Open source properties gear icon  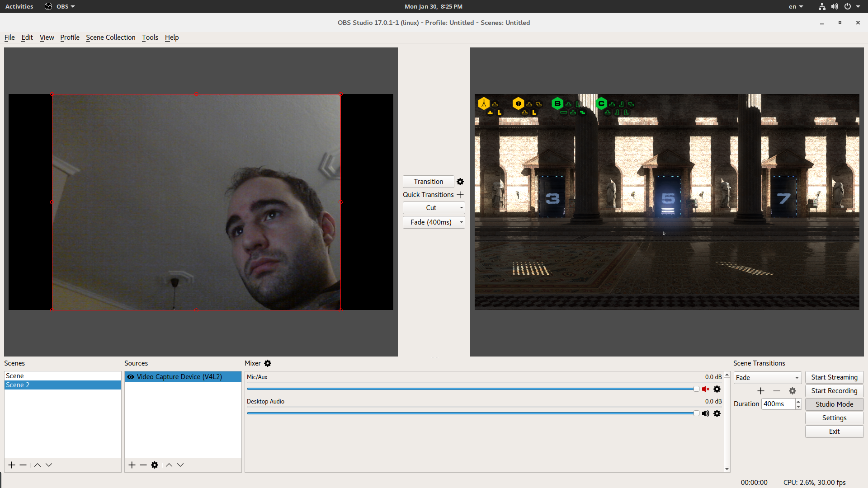[155, 465]
